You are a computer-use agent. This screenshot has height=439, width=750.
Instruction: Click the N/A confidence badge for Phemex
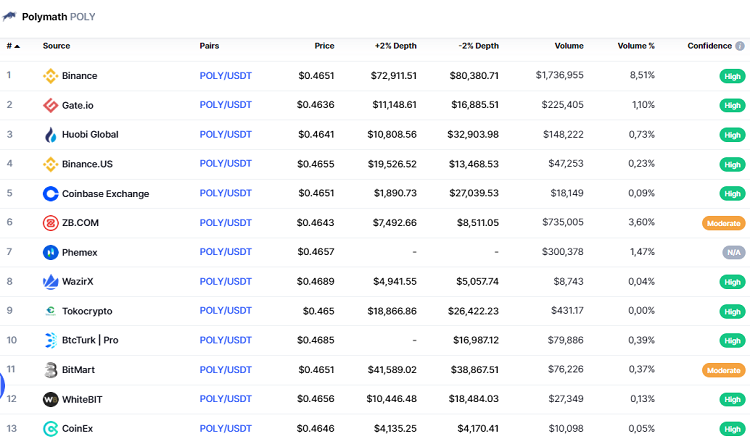[733, 252]
